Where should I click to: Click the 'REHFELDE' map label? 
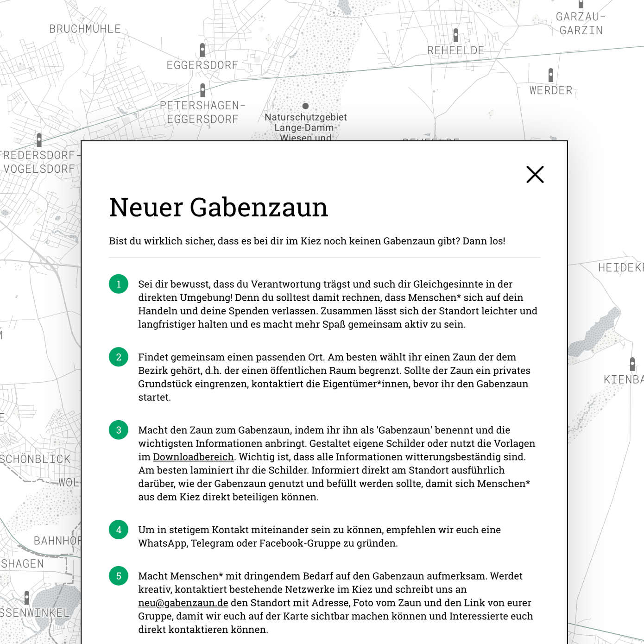(x=456, y=51)
